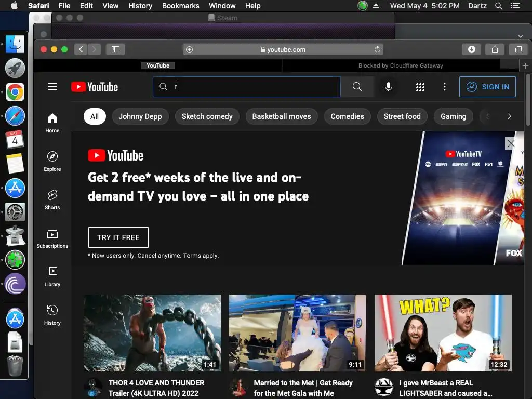Viewport: 532px width, 399px height.
Task: Go back with Safari's back arrow
Action: click(81, 49)
